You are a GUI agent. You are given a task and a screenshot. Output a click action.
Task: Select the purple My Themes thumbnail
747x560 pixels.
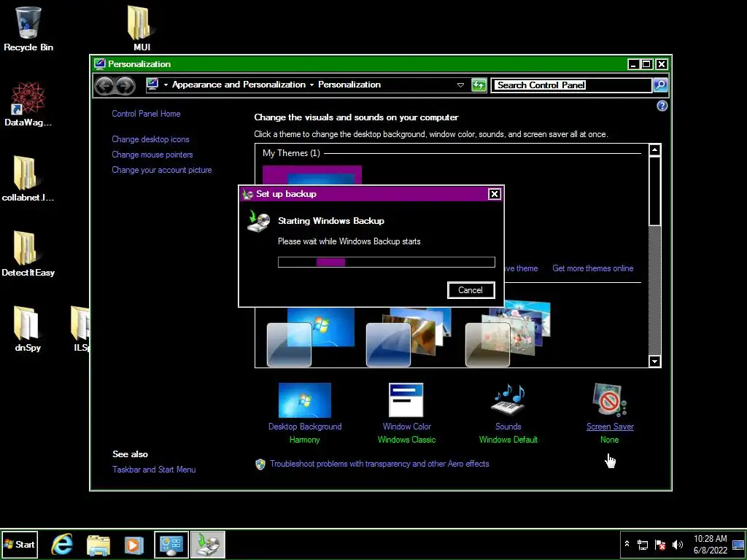(312, 175)
